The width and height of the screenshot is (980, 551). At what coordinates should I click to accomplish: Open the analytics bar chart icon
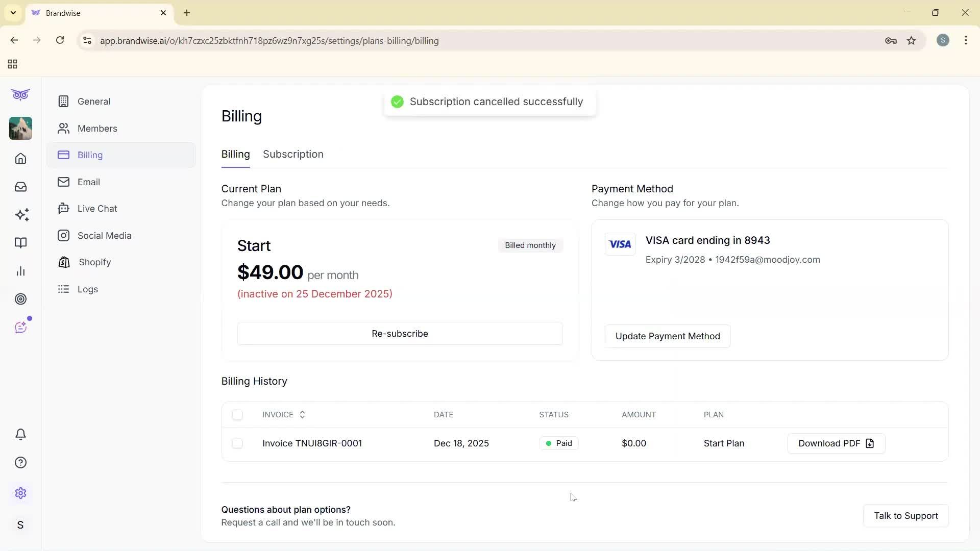[20, 271]
